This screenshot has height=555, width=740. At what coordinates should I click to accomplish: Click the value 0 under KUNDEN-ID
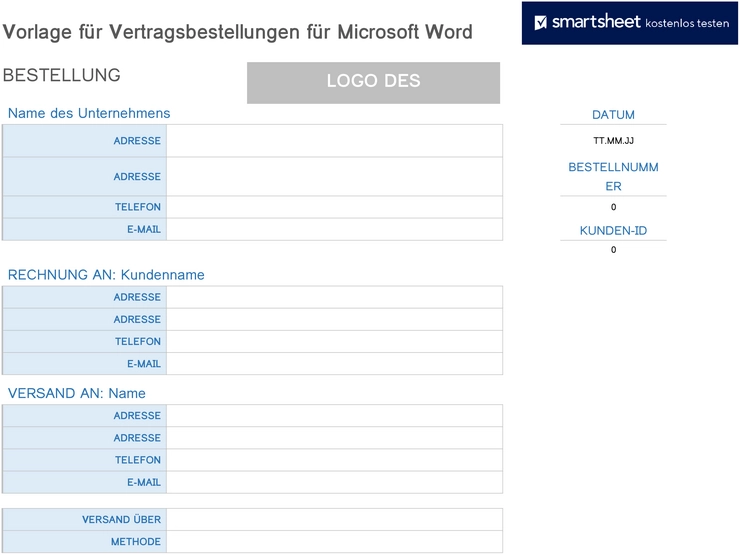pyautogui.click(x=613, y=250)
